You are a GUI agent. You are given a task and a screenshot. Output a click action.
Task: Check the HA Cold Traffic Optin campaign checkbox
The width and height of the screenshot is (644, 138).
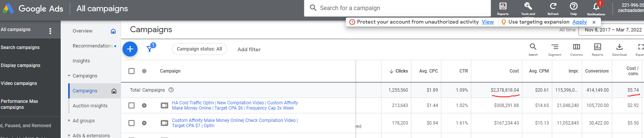[x=131, y=105]
